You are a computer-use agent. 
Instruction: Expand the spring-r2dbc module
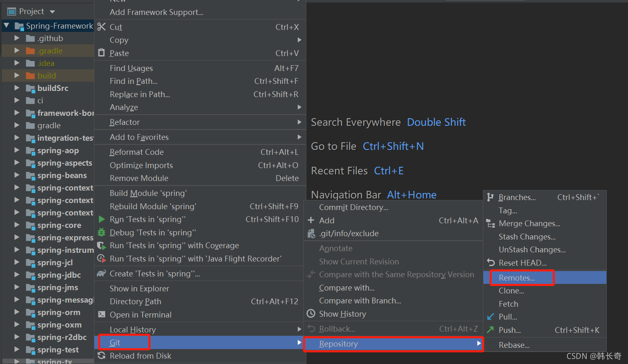click(x=17, y=337)
